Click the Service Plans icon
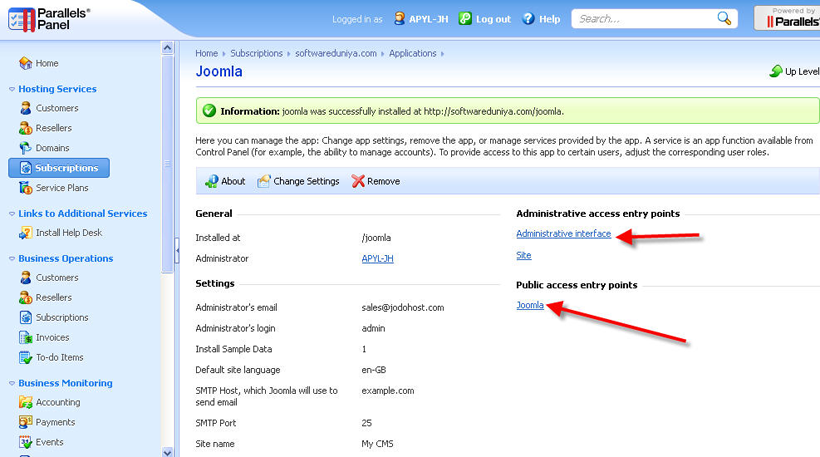The height and width of the screenshot is (457, 820). 25,188
